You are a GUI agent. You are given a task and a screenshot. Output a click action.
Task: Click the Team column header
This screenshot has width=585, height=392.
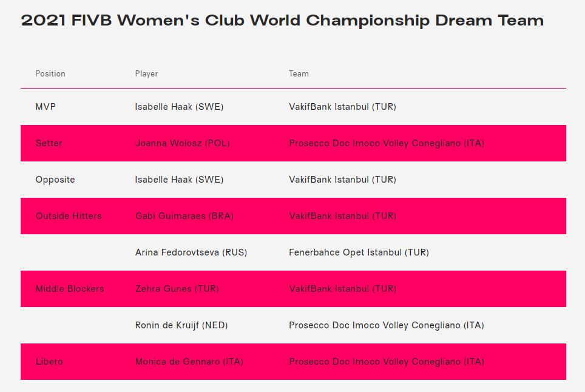click(299, 73)
